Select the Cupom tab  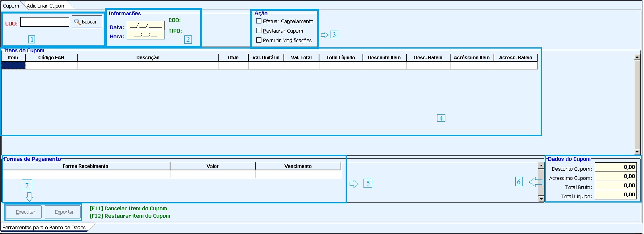coord(11,6)
